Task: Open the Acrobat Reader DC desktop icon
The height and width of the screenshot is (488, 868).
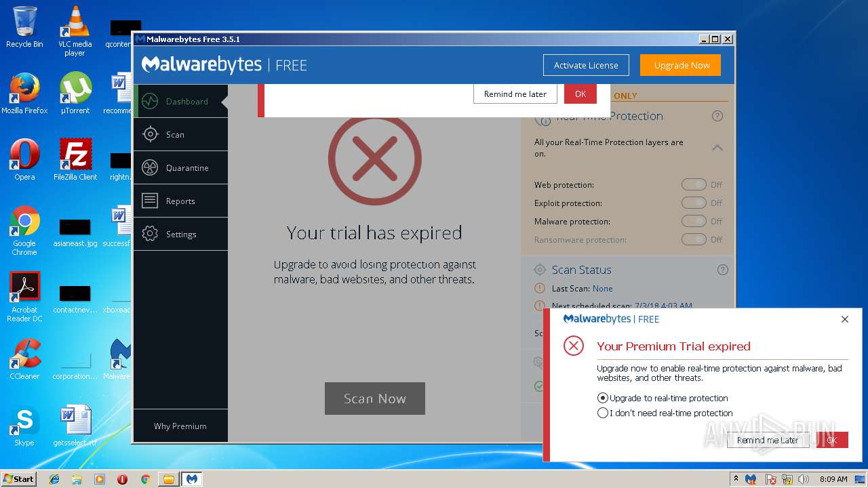Action: [x=24, y=297]
